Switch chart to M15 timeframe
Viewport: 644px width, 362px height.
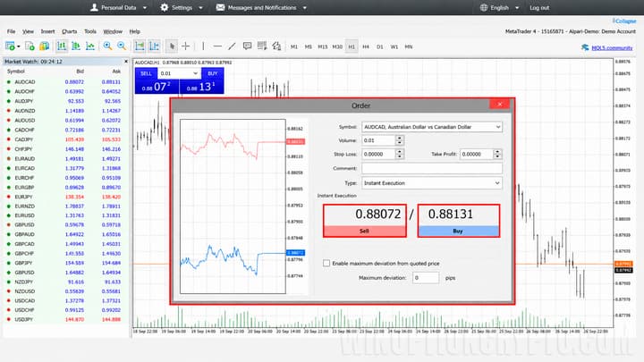click(x=322, y=46)
